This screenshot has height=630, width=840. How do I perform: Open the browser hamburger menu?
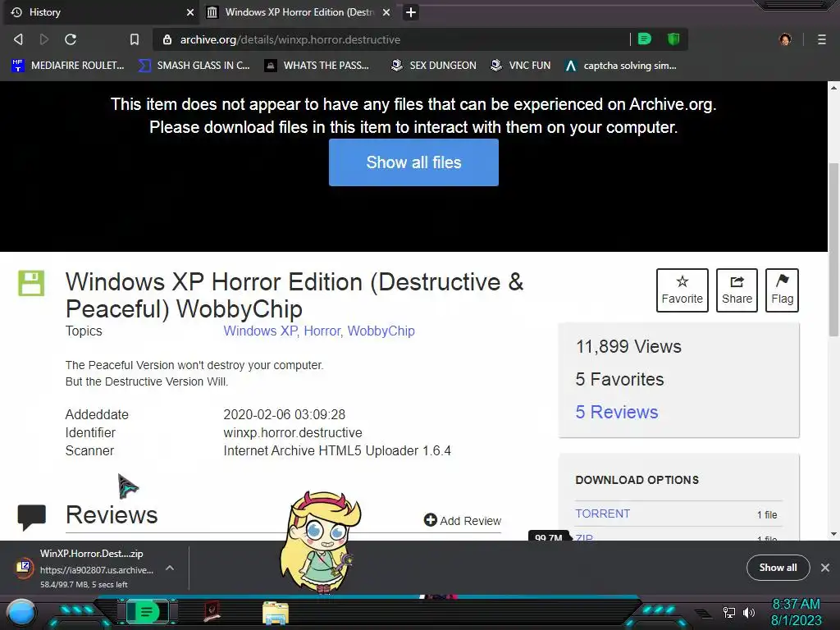(x=821, y=39)
